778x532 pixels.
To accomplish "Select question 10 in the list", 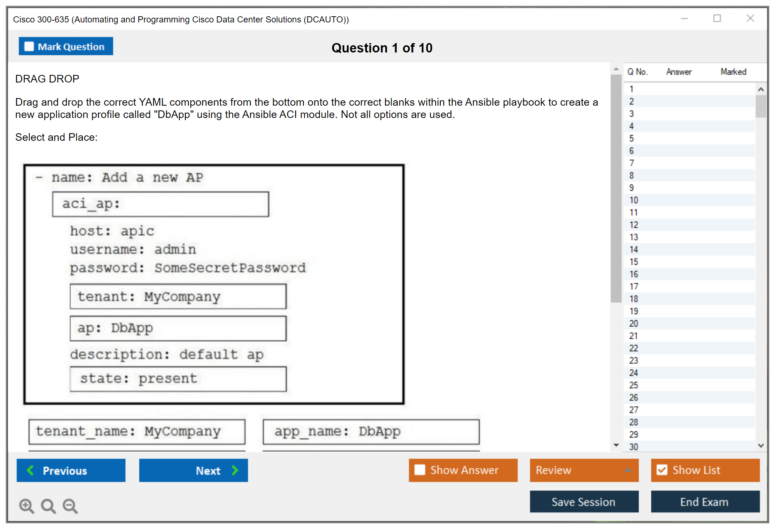I will coord(634,200).
